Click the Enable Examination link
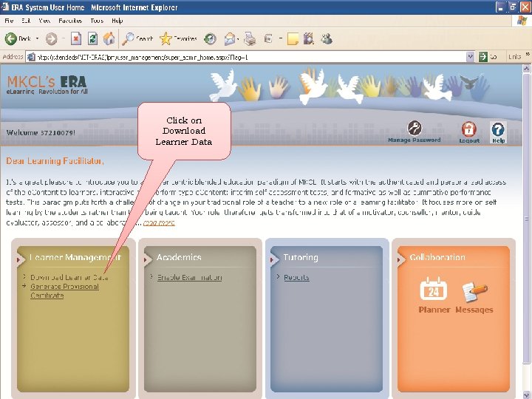This screenshot has width=532, height=399. point(189,278)
